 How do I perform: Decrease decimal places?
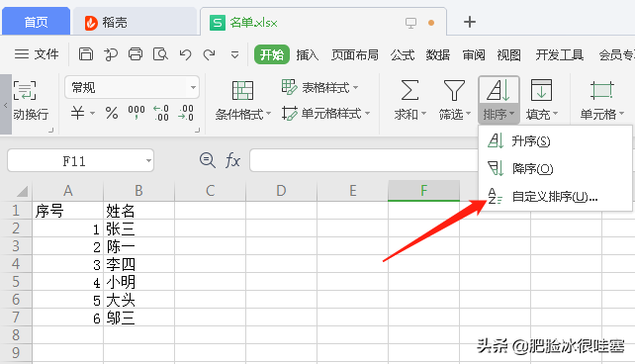(x=186, y=113)
